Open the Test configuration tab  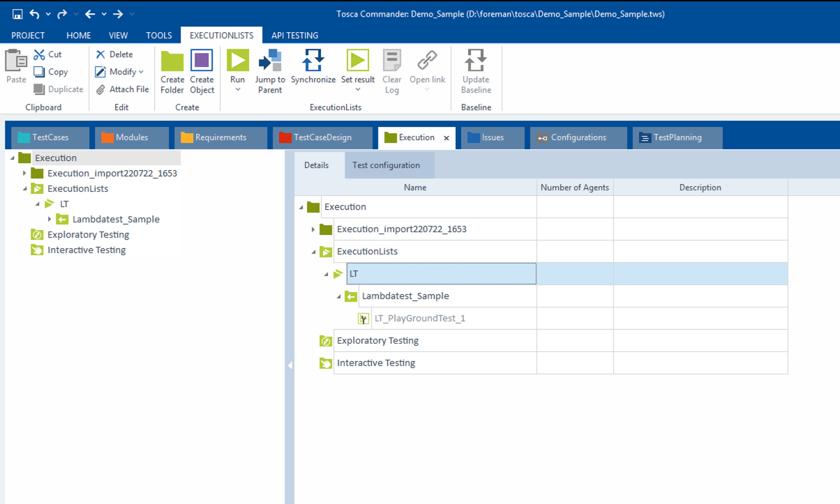(386, 165)
